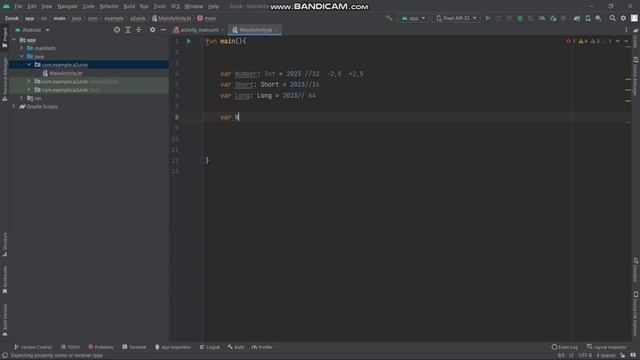Open Structure side tab

pyautogui.click(x=4, y=245)
